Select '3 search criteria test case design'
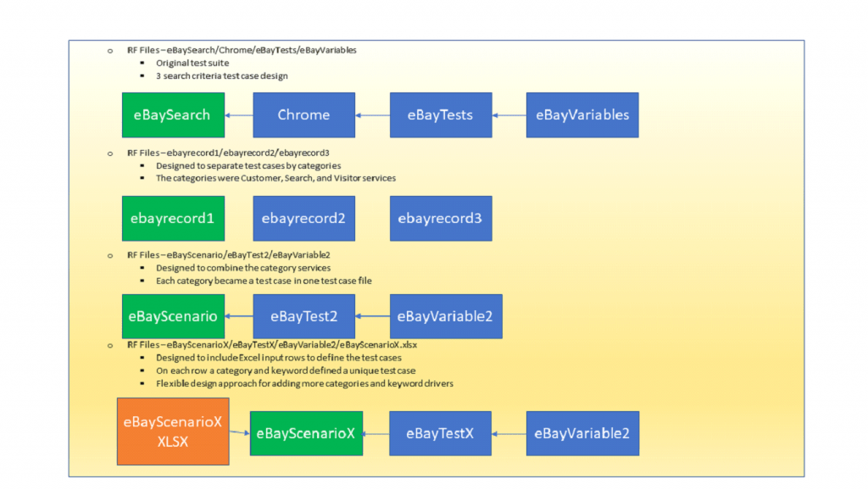The image size is (868, 490). 221,75
